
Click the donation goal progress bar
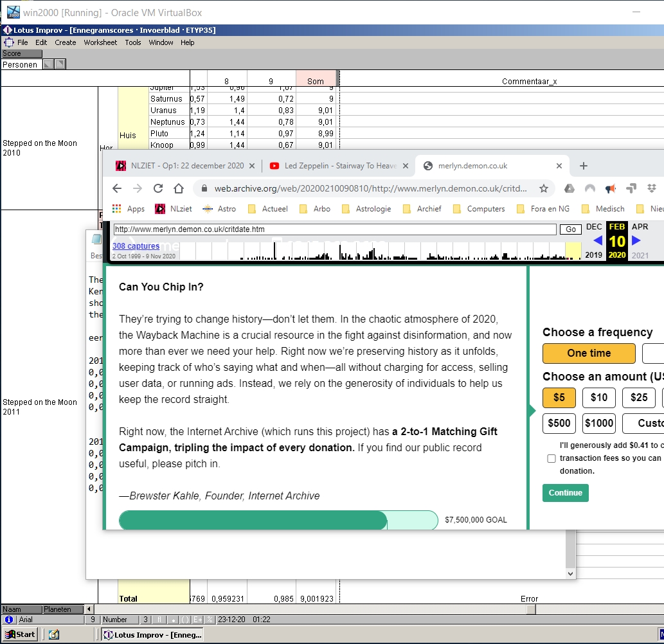coord(278,520)
